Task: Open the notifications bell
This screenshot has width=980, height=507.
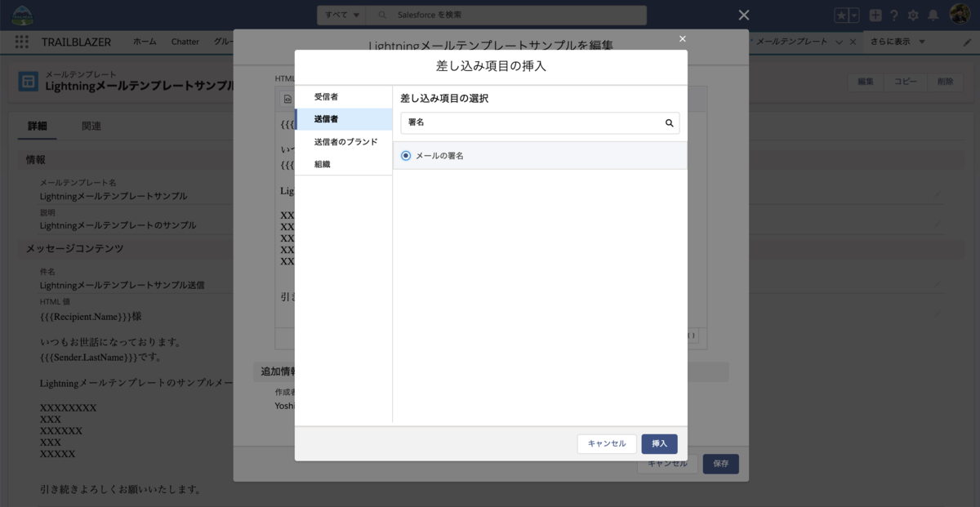Action: tap(933, 16)
